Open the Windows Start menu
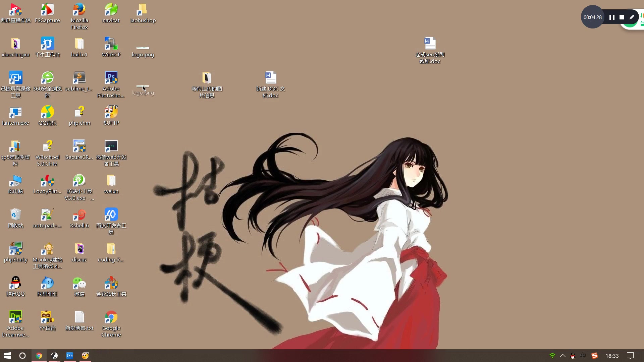The height and width of the screenshot is (362, 644). point(7,356)
